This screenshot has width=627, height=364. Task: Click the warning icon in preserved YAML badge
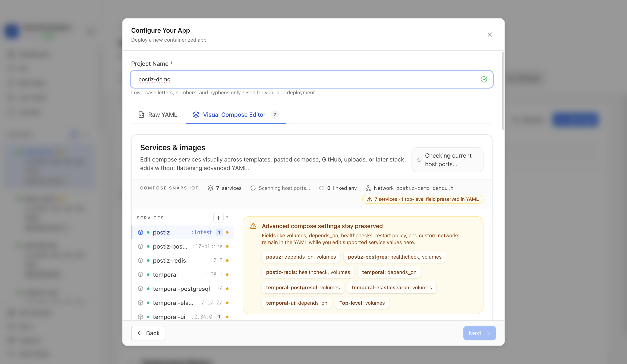[x=369, y=199]
